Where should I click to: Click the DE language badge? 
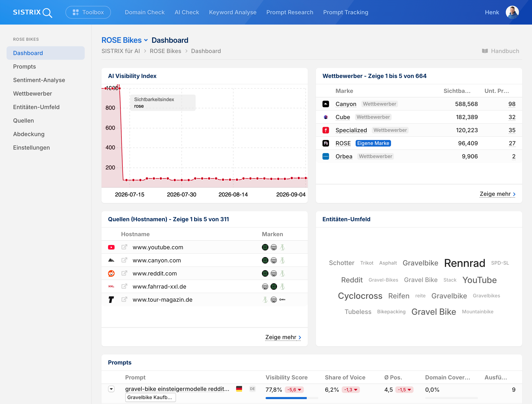(252, 389)
